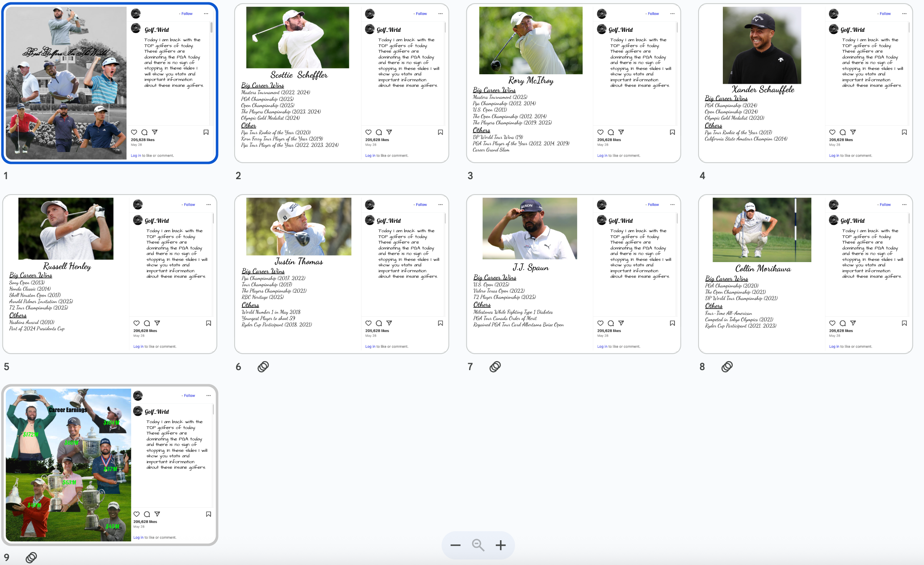Open three-dots menu on J.J. Spaun slide
924x565 pixels.
point(672,205)
